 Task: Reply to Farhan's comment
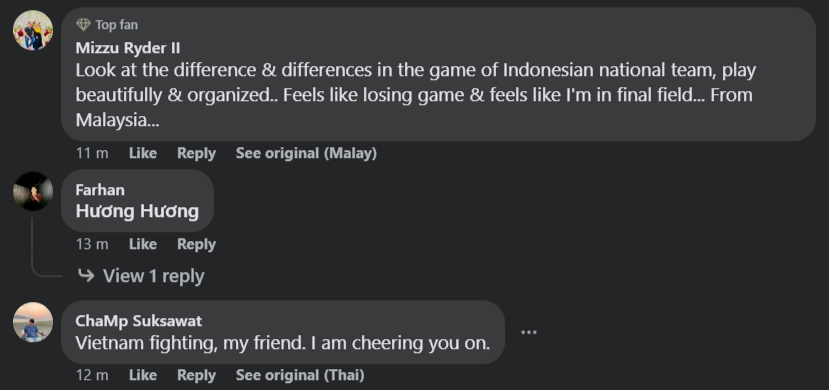point(196,244)
